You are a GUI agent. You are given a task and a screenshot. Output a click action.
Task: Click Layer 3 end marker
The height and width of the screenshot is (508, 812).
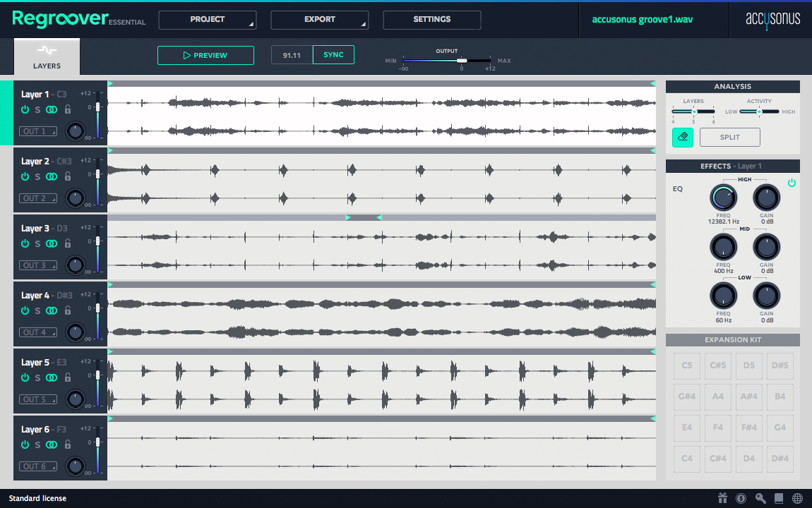point(379,218)
